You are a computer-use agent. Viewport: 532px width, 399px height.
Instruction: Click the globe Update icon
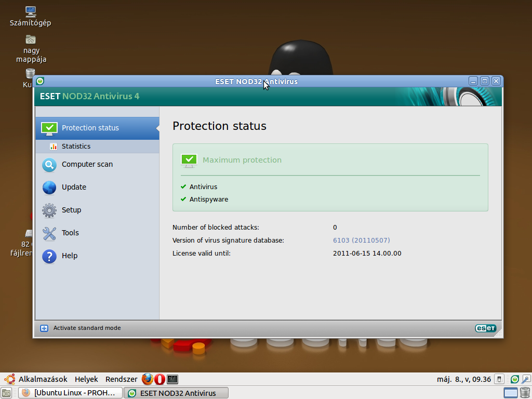click(49, 188)
